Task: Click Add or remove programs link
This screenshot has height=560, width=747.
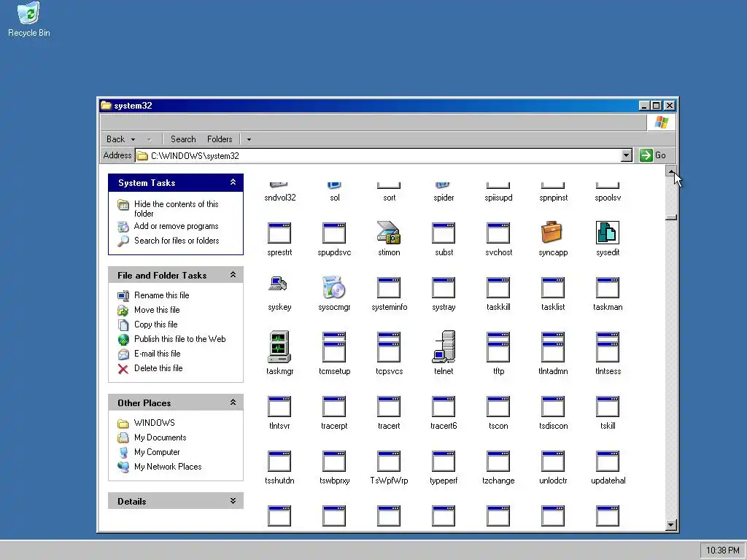Action: pyautogui.click(x=177, y=226)
